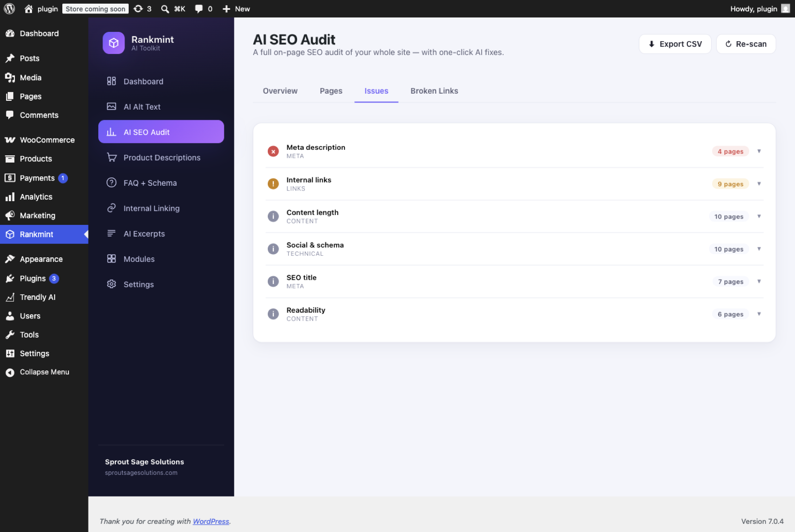Click the Payments notification badge 1
795x532 pixels.
tap(63, 178)
